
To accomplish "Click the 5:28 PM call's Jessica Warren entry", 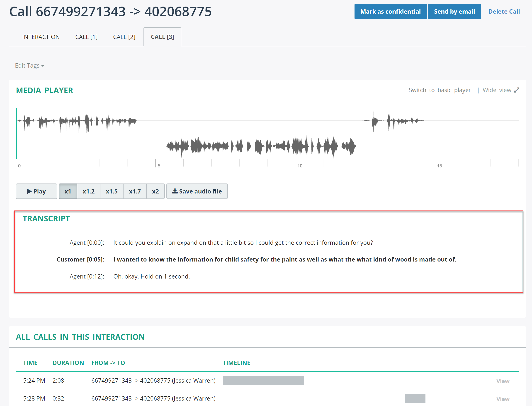I will pyautogui.click(x=153, y=398).
